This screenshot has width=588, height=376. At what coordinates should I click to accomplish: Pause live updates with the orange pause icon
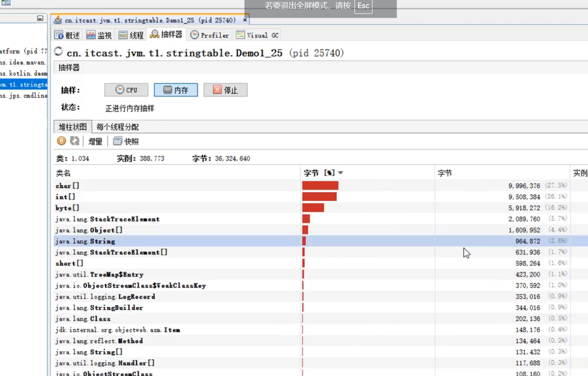pyautogui.click(x=61, y=141)
